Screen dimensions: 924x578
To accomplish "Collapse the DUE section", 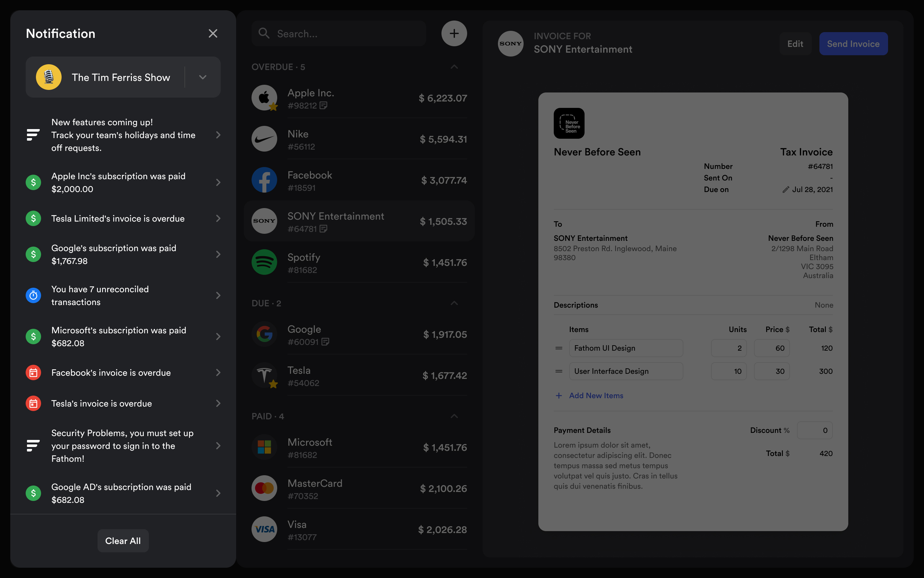I will [x=454, y=303].
